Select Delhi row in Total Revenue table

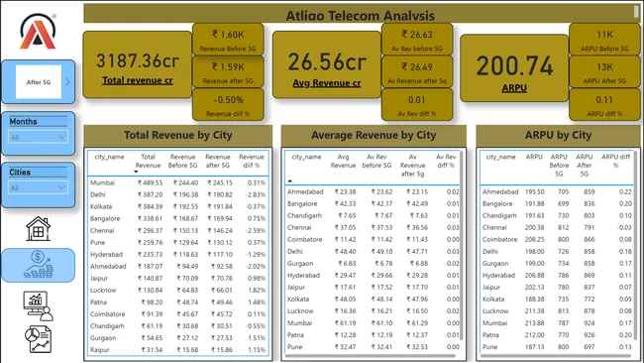[x=177, y=194]
